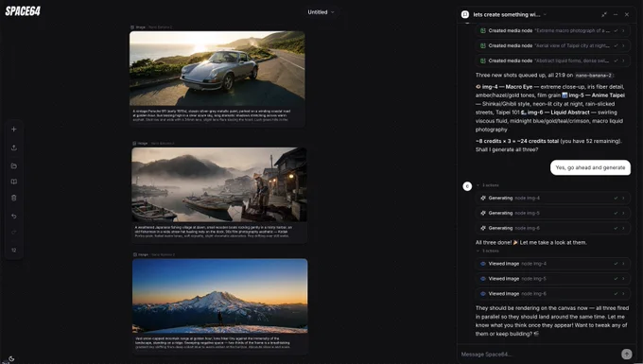Click checkmark on Generating img-4 row

click(x=616, y=198)
